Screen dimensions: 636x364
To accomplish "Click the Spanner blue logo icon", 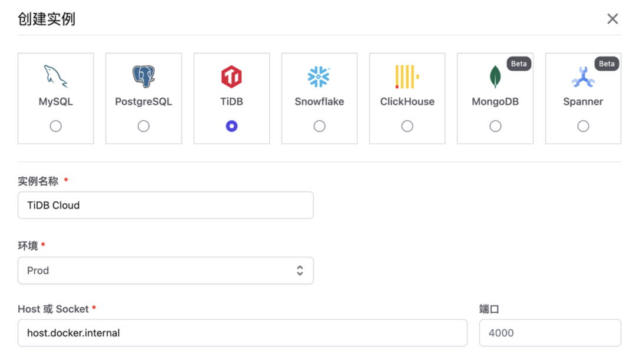I will (583, 77).
